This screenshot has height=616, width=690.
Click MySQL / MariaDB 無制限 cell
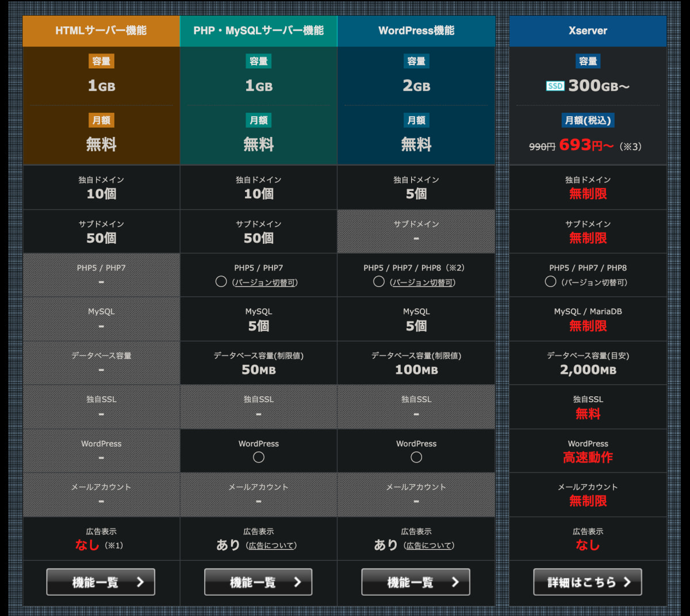click(x=588, y=319)
